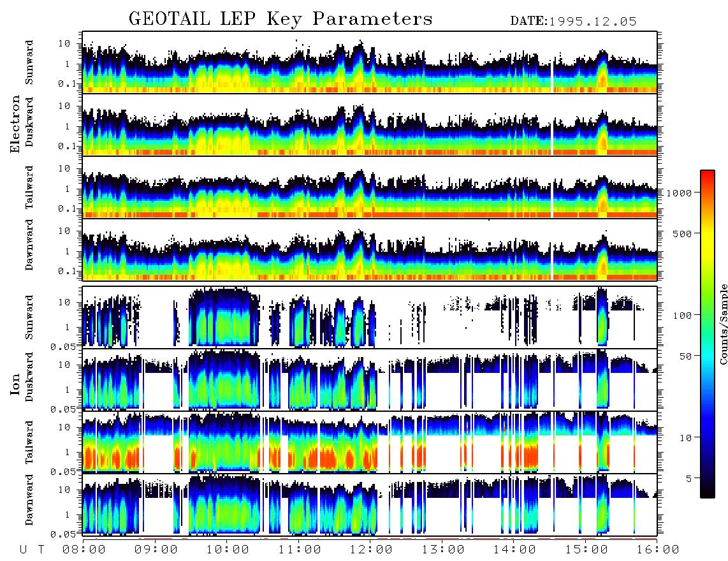Click the 10 colorbar tick label
Image resolution: width=728 pixels, height=561 pixels.
685,437
